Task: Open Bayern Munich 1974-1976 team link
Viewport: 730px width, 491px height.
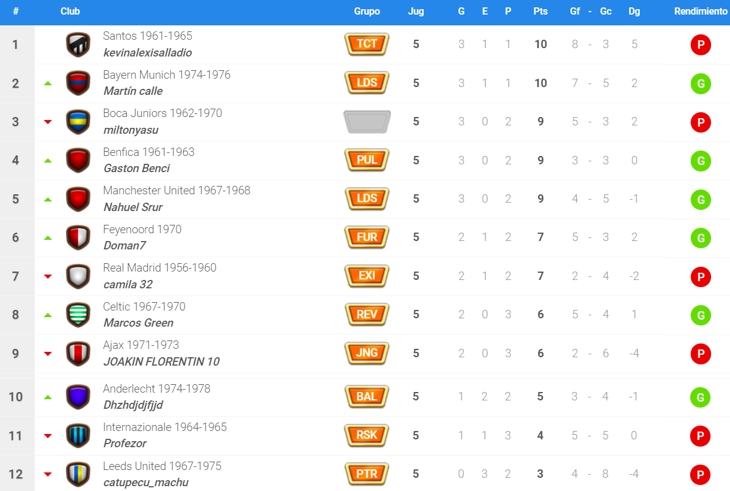Action: coord(166,75)
